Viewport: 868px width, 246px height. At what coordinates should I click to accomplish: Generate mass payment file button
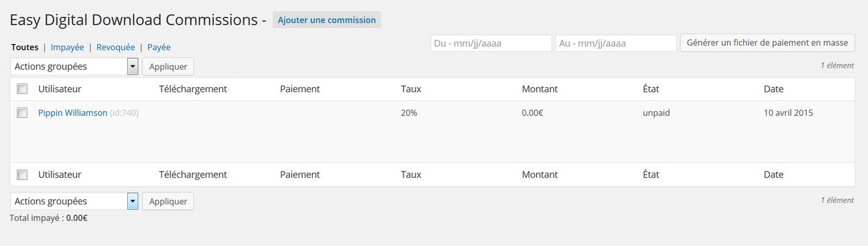coord(767,43)
